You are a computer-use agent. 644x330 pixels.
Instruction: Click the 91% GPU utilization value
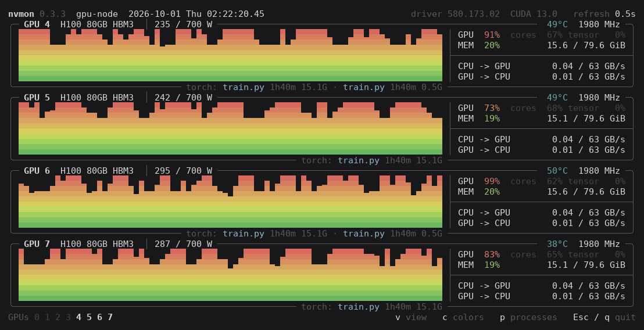[x=492, y=35]
